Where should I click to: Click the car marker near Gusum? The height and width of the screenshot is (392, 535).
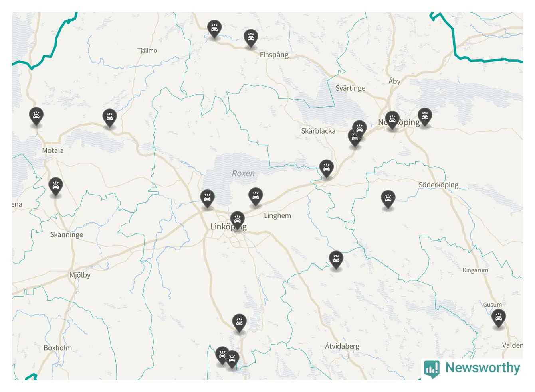[x=499, y=318]
